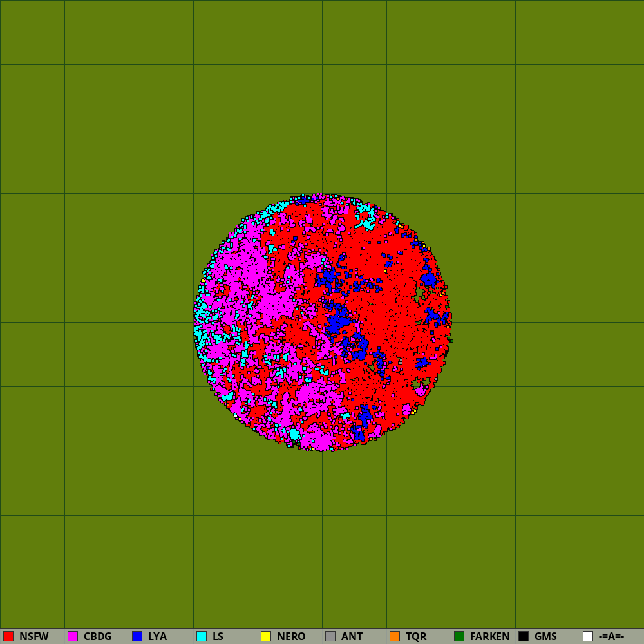This screenshot has width=644, height=644.
Task: Click the magenta CBDG legend swatch
Action: click(73, 636)
